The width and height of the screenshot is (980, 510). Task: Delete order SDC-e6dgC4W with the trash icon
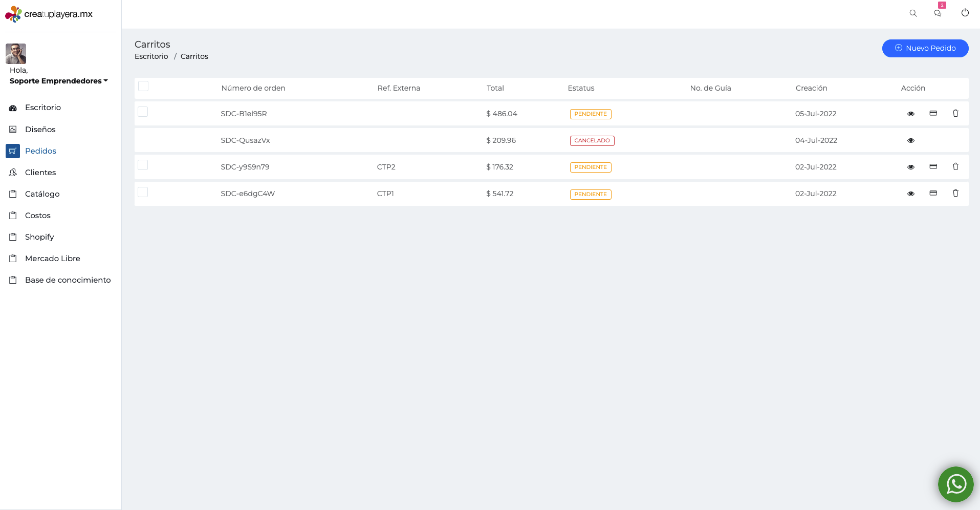coord(956,193)
